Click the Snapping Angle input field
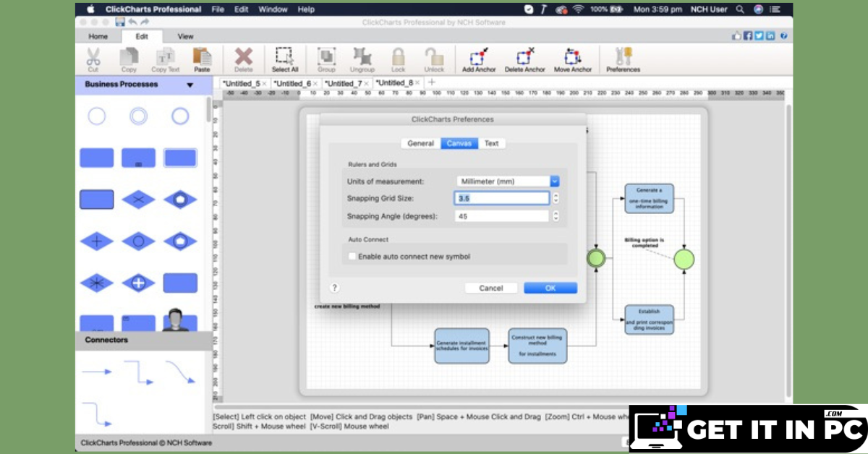The width and height of the screenshot is (868, 454). [502, 216]
